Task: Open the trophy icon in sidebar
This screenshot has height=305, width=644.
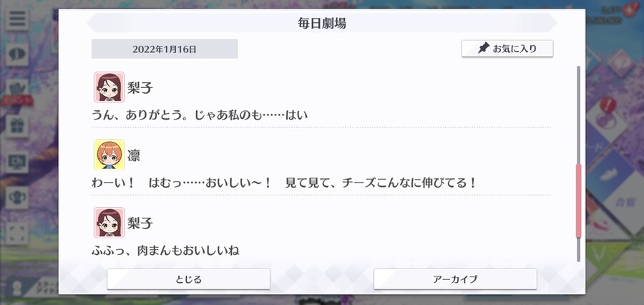Action: pyautogui.click(x=17, y=198)
